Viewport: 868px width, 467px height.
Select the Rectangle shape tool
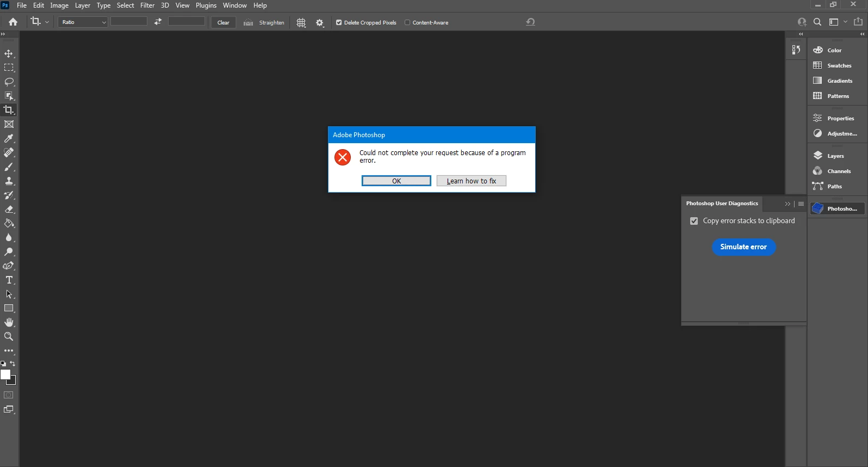(x=9, y=308)
